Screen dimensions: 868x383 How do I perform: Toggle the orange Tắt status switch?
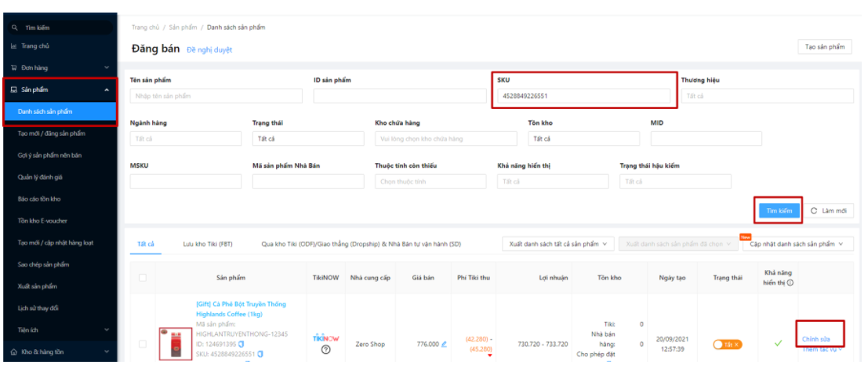point(727,345)
